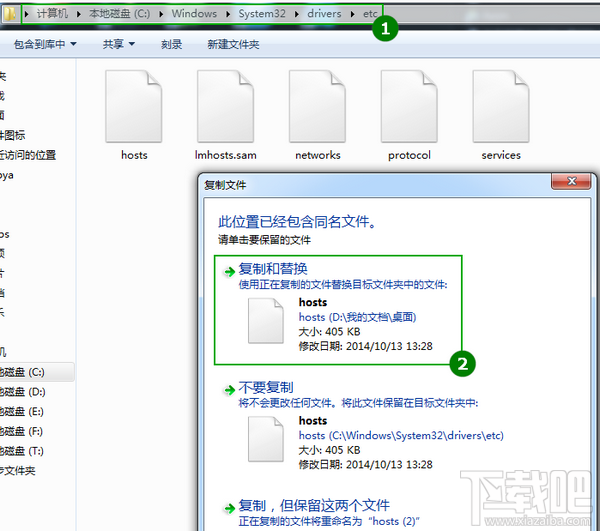Click the protocol file name label
The width and height of the screenshot is (600, 531).
409,155
